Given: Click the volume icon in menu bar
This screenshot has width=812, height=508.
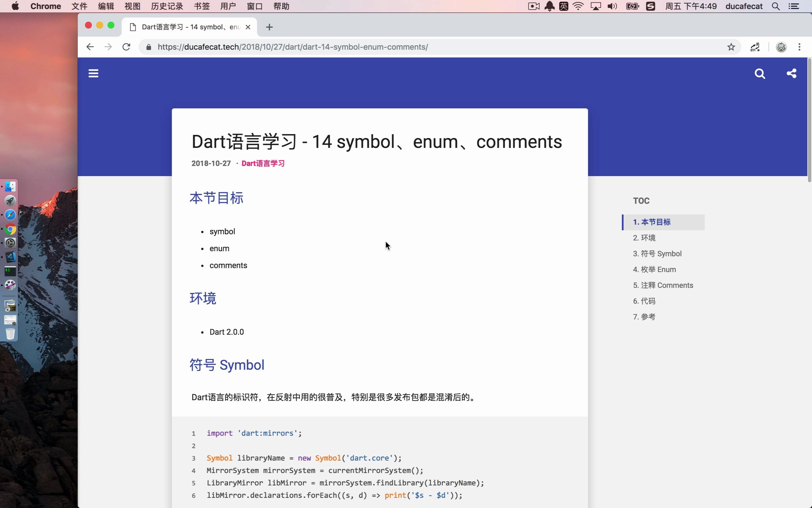Looking at the screenshot, I should click(612, 6).
